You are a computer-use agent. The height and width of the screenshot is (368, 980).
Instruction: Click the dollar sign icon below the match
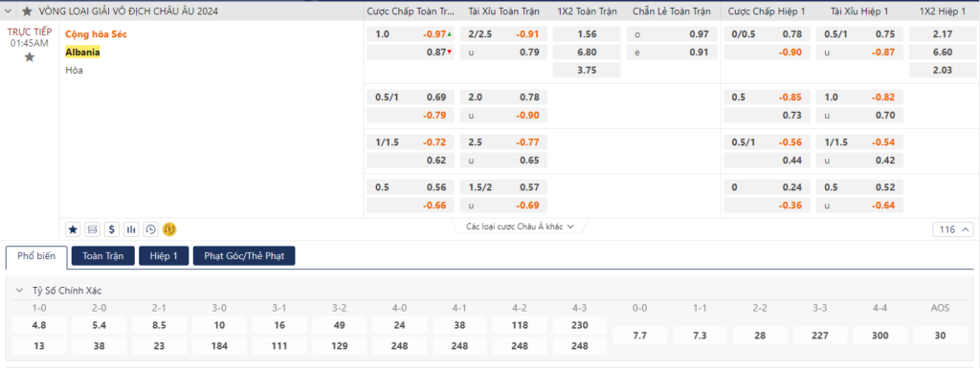(112, 229)
